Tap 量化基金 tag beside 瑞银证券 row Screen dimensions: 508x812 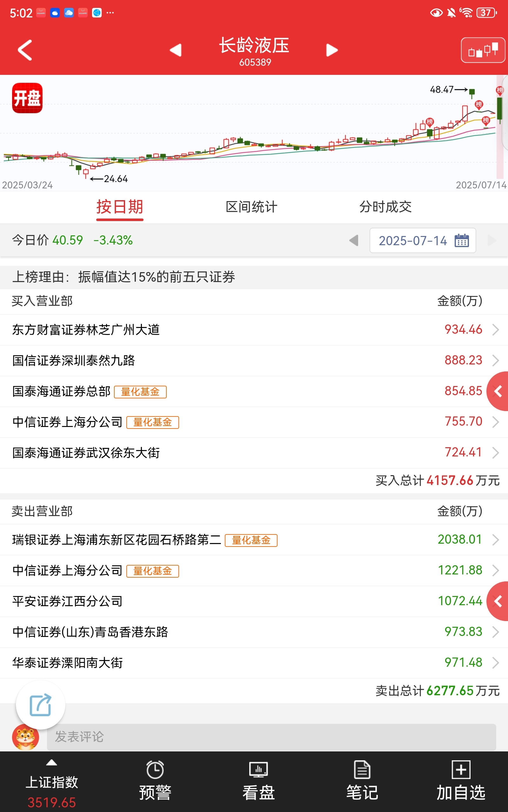tap(251, 540)
